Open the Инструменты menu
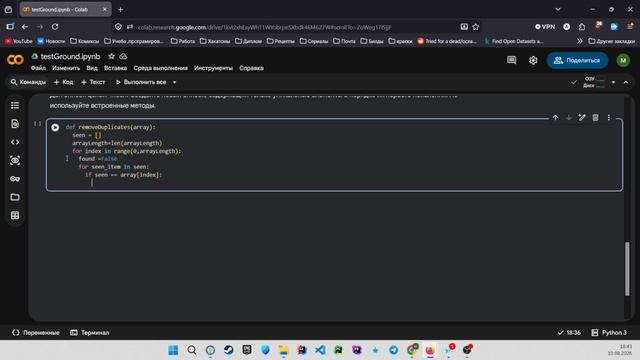 click(213, 68)
